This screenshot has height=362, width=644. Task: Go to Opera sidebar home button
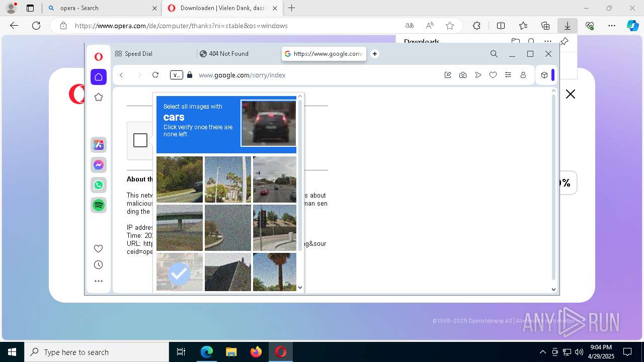[99, 77]
